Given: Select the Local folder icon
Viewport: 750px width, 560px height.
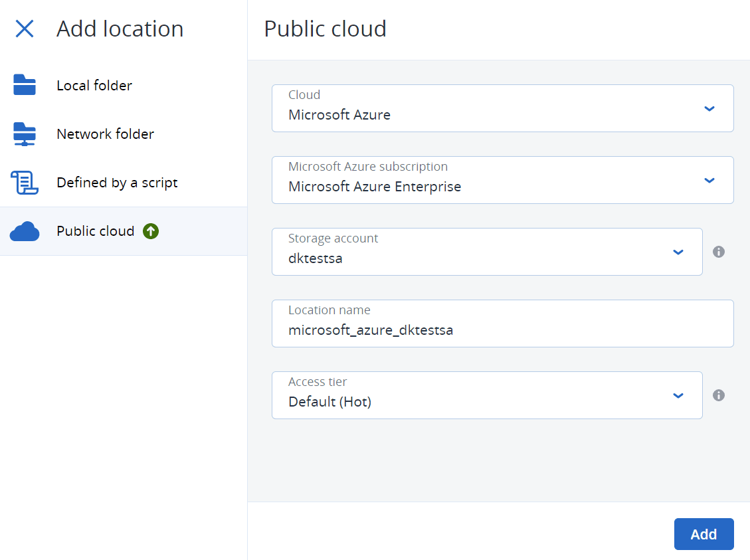Looking at the screenshot, I should [25, 85].
